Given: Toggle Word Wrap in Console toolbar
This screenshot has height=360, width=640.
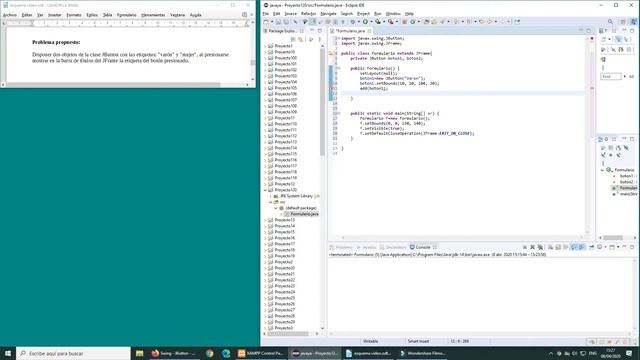Looking at the screenshot, I should 566,247.
